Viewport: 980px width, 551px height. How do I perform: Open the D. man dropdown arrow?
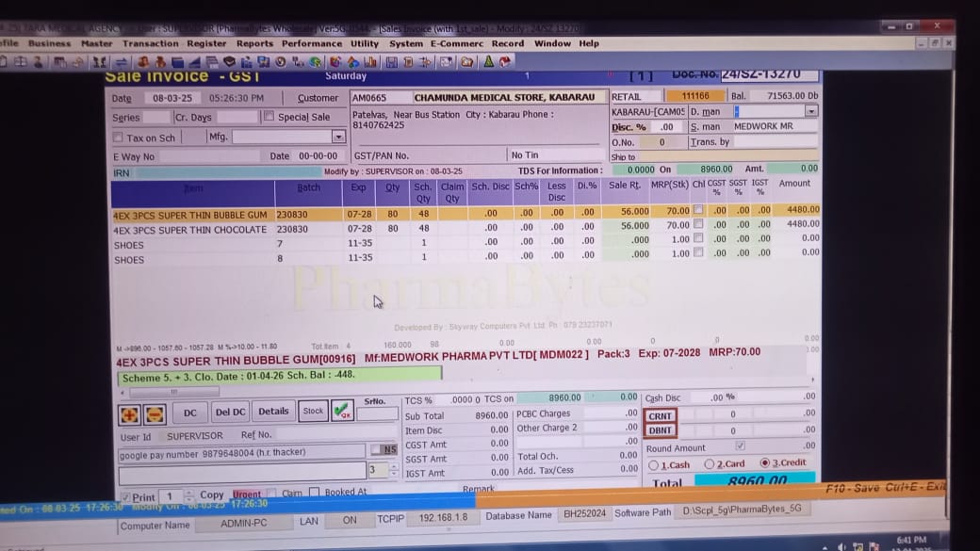pos(810,111)
